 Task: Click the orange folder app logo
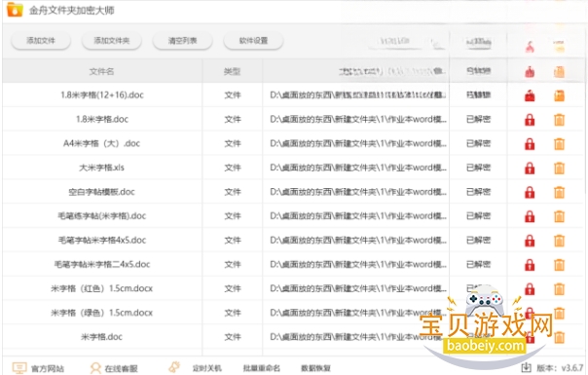click(15, 10)
